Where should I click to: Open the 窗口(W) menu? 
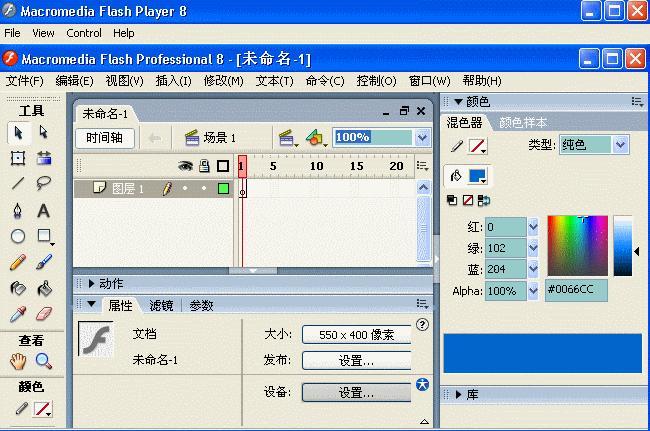pos(429,80)
